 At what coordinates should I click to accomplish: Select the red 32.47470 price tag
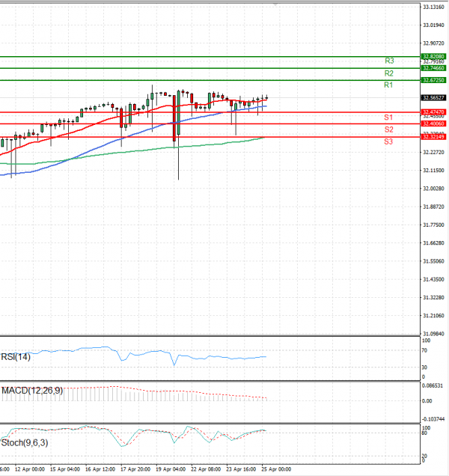point(433,112)
